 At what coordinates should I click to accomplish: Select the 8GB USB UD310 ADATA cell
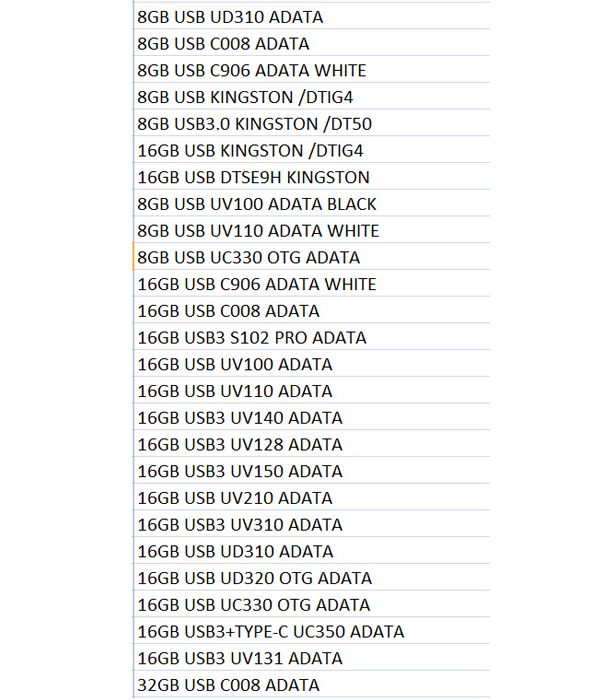tap(312, 16)
